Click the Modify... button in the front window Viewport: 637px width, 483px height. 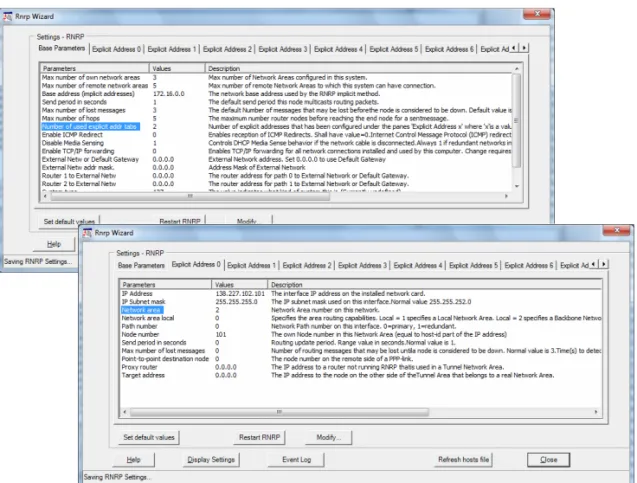[328, 438]
